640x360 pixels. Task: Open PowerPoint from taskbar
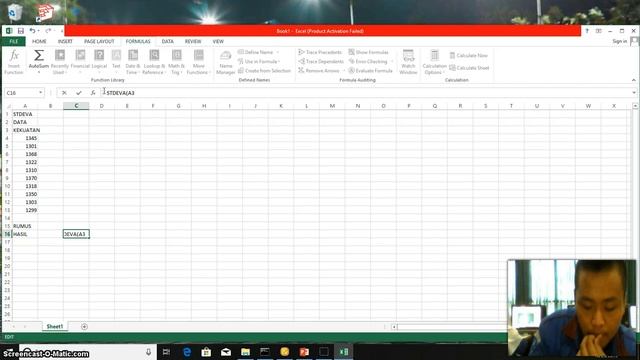[304, 352]
